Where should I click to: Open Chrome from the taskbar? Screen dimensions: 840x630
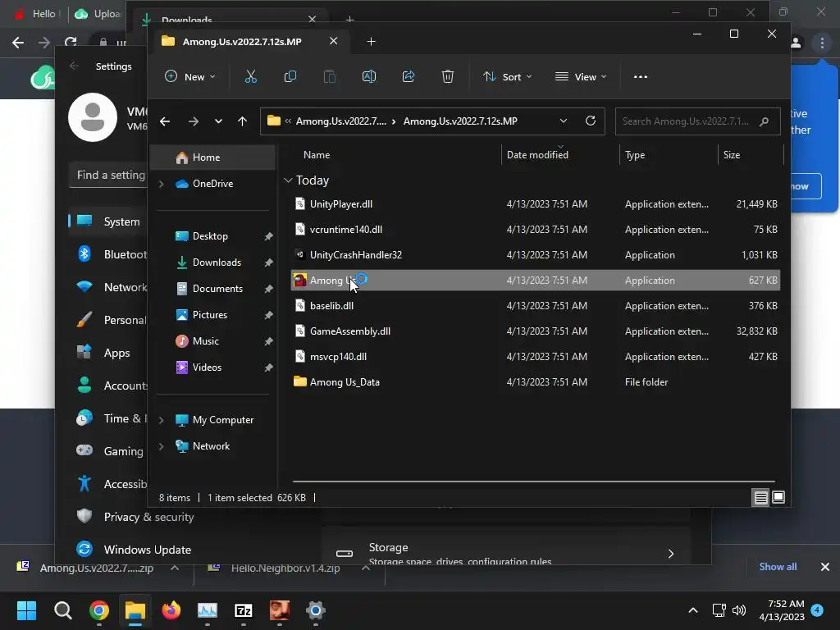99,610
